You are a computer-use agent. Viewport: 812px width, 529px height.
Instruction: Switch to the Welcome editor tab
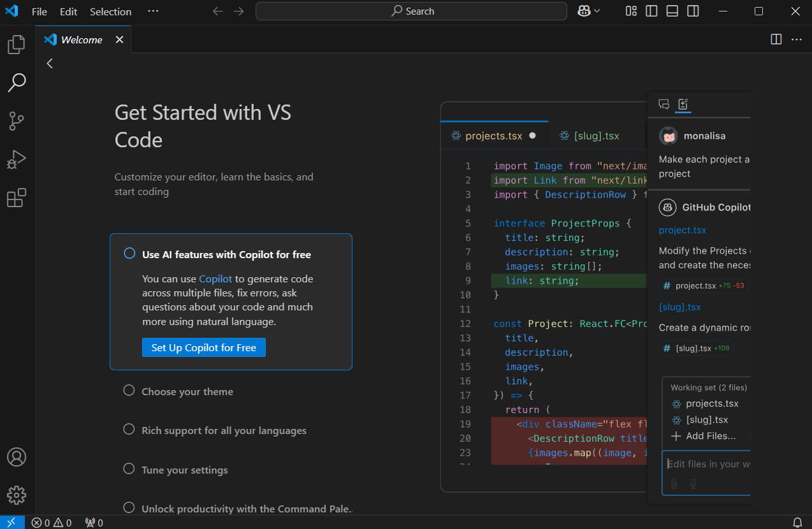click(83, 40)
